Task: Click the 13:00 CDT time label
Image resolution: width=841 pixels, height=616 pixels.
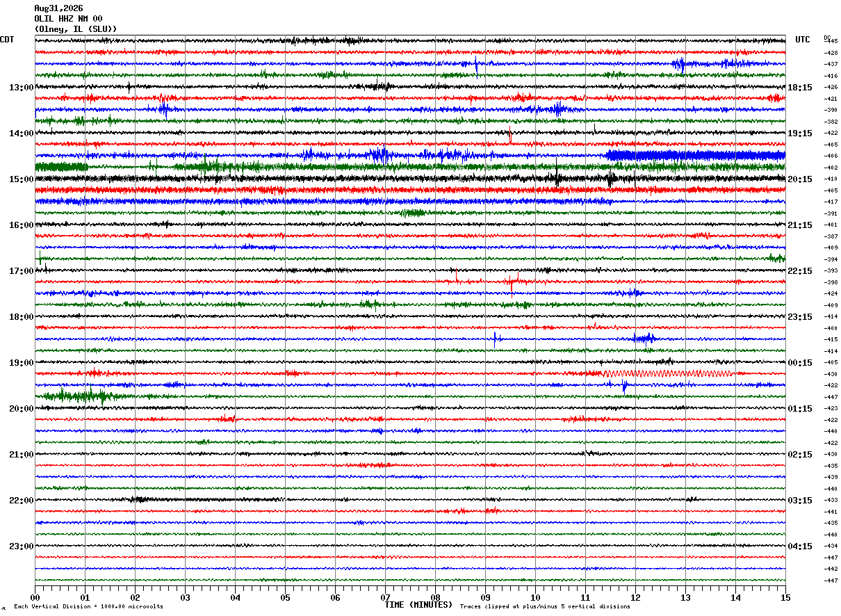Action: coord(21,88)
